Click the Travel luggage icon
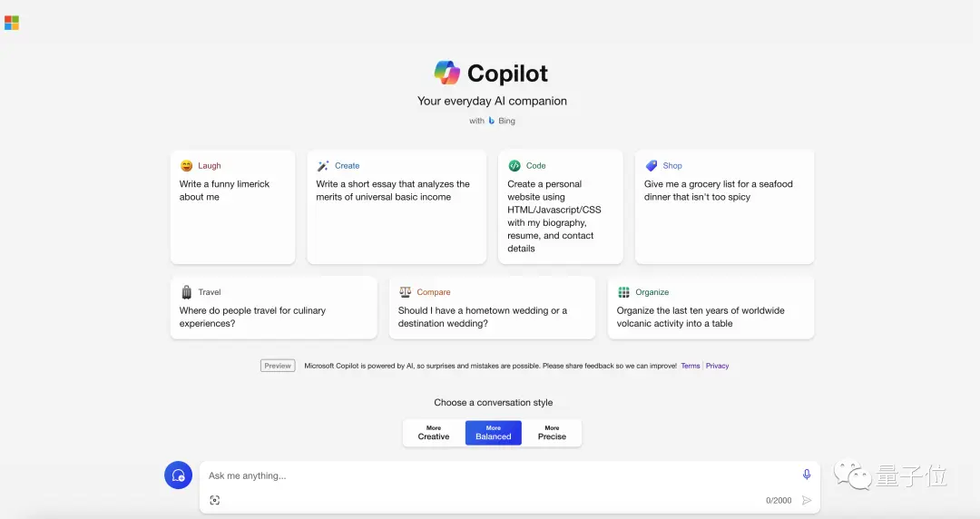Viewport: 980px width, 519px height. (x=186, y=292)
